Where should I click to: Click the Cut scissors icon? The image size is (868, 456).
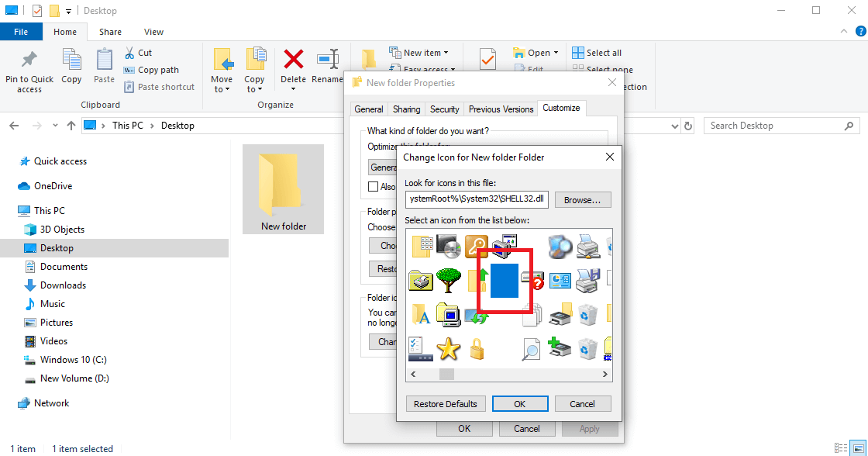pos(129,53)
